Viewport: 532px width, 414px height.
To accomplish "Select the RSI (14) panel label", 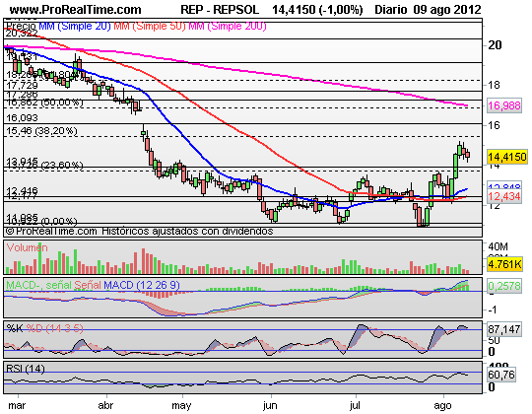I will [26, 369].
